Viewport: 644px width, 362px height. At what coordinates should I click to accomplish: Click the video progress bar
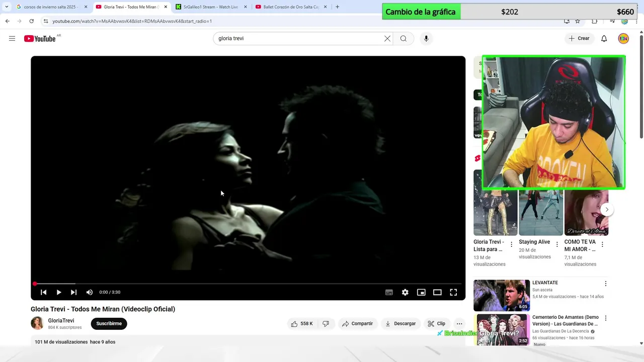[x=248, y=284]
